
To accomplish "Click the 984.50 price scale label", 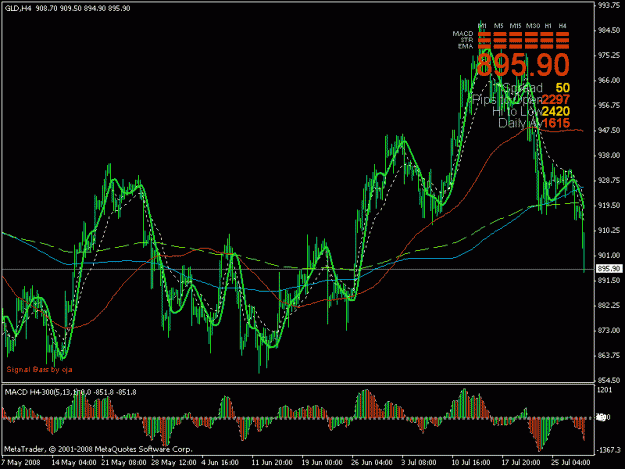I will [609, 30].
